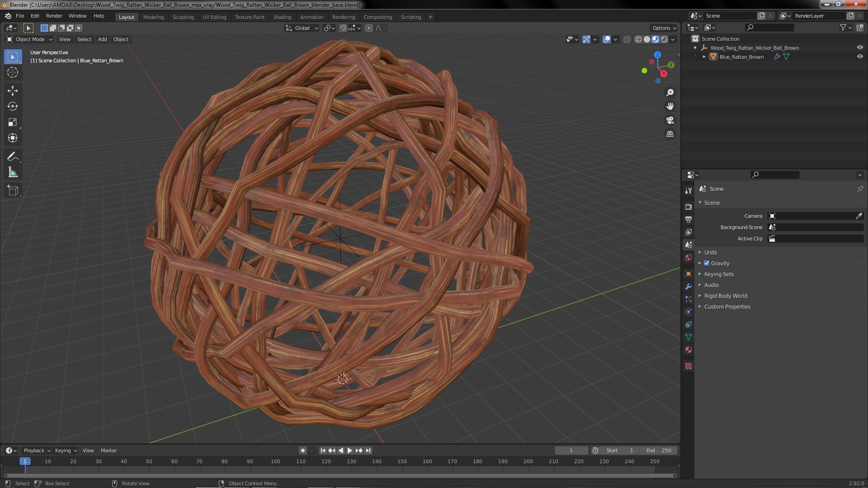Hide Wood_Twig_Rattan_Wicker_Ball_Brown collection
Viewport: 868px width, 488px height.
coord(860,48)
